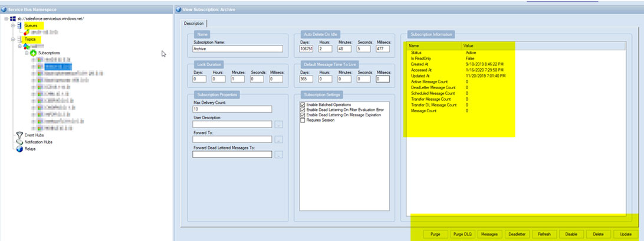This screenshot has height=241, width=644.
Task: Collapse the namespace root node
Action: [x=6, y=18]
